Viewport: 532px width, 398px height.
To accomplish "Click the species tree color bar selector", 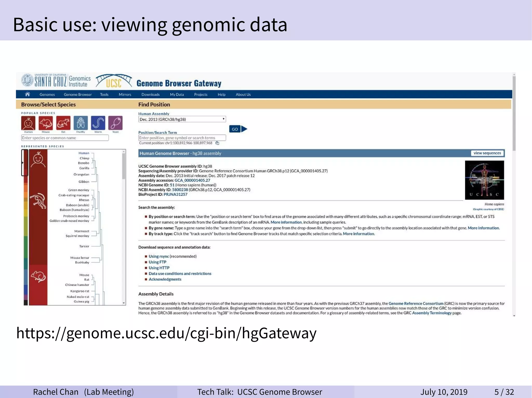I will (x=25, y=163).
